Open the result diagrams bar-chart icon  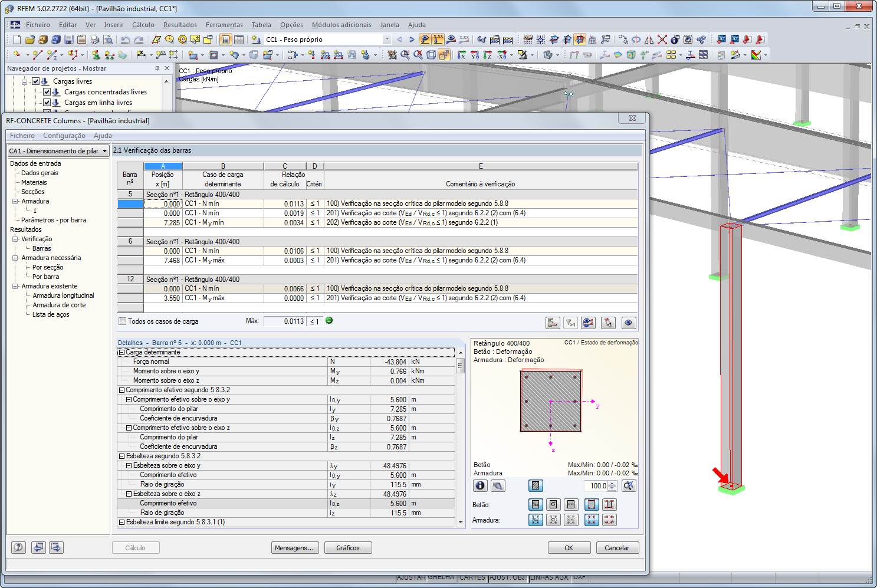pyautogui.click(x=553, y=323)
